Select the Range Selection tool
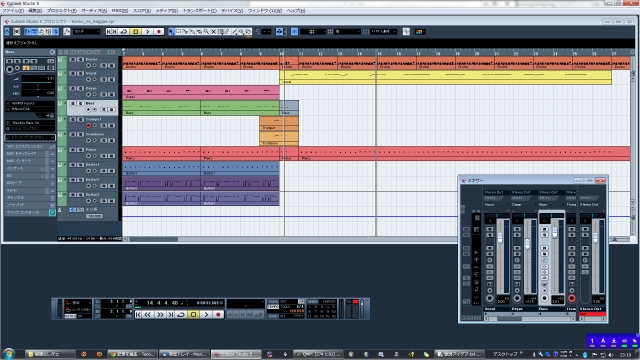This screenshot has height=360, width=640. (x=178, y=31)
